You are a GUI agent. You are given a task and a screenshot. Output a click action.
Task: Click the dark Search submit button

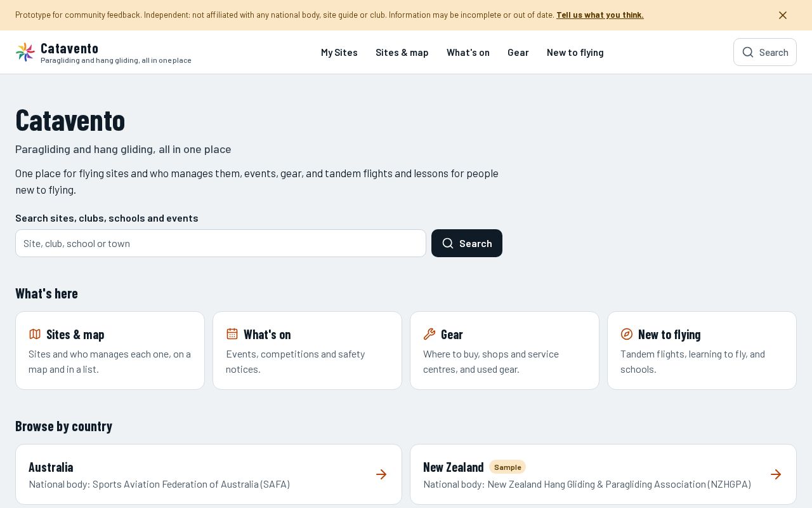pos(467,243)
